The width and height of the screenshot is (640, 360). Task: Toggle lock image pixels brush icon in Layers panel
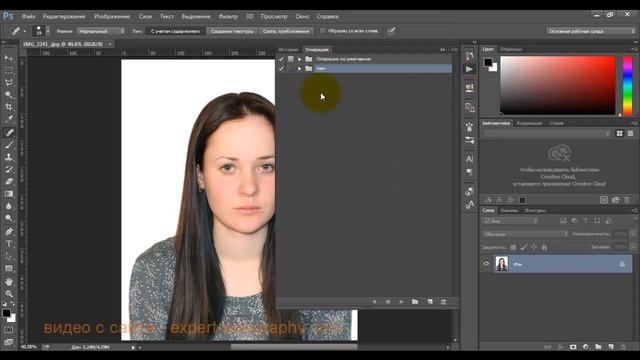pos(524,247)
